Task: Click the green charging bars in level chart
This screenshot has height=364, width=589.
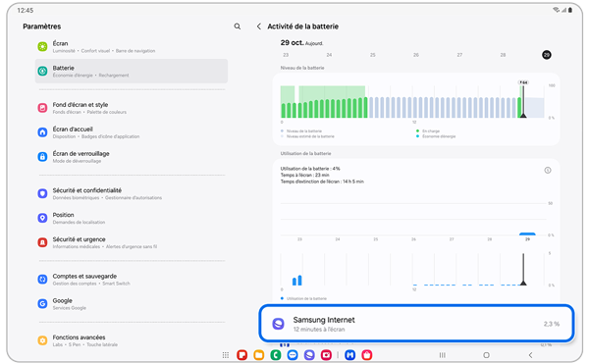Action: (x=324, y=108)
